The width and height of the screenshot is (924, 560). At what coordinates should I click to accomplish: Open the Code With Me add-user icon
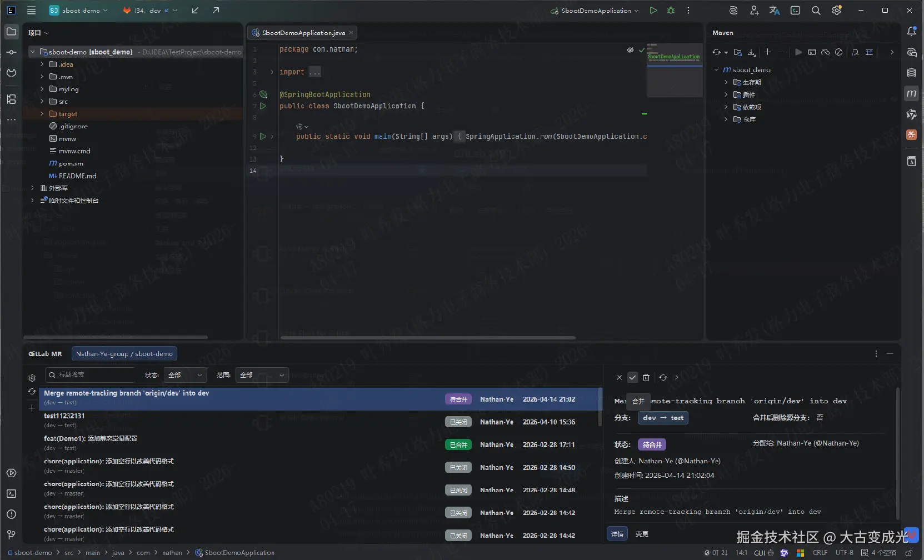(x=754, y=11)
